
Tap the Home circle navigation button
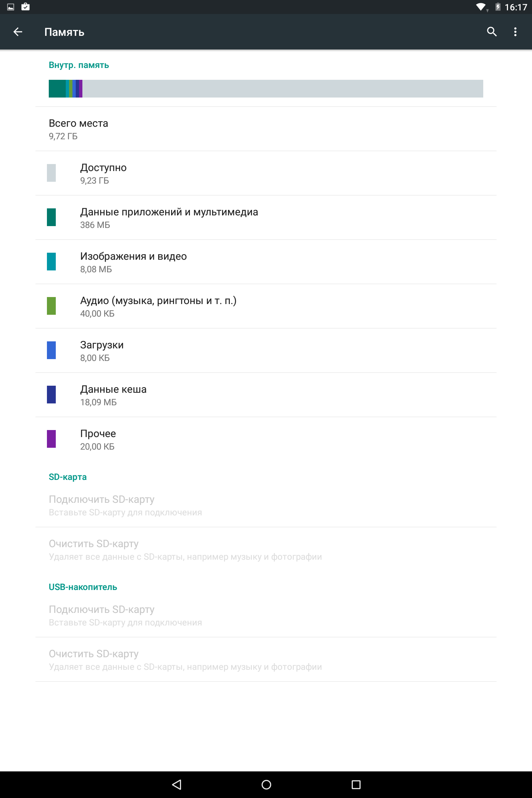pos(266,785)
